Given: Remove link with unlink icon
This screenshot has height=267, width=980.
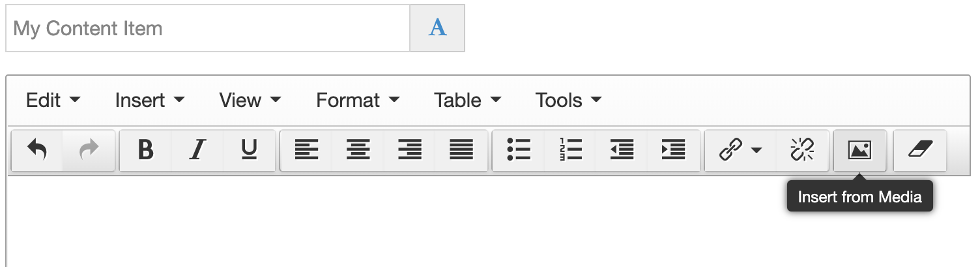Looking at the screenshot, I should pos(802,151).
